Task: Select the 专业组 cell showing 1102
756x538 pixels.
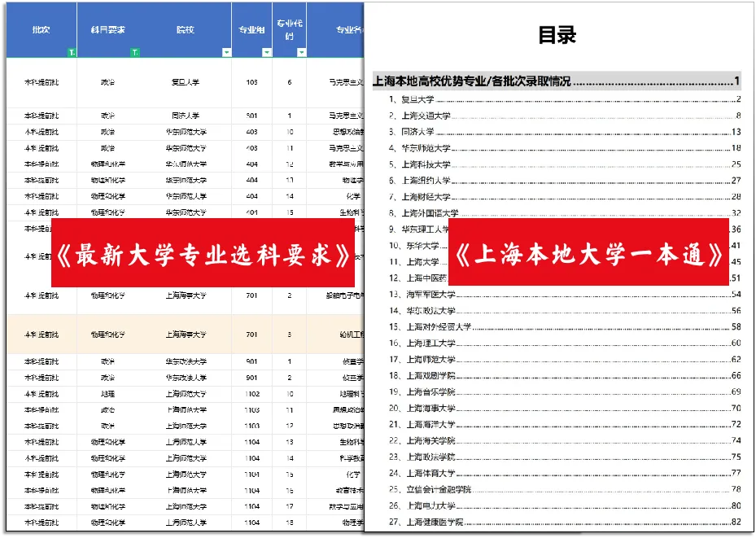Action: 251,394
